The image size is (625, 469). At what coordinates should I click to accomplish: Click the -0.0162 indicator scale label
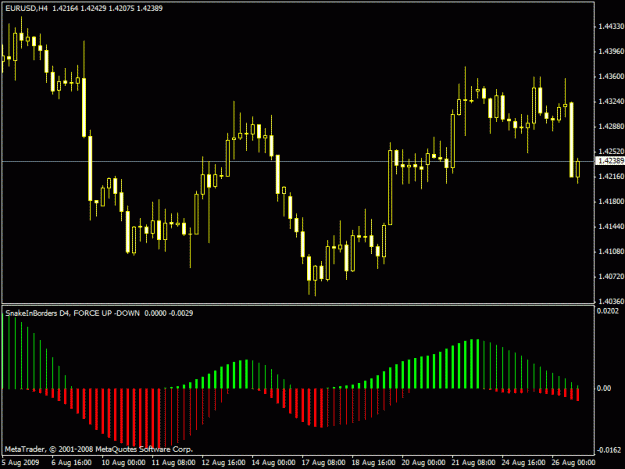pyautogui.click(x=609, y=450)
